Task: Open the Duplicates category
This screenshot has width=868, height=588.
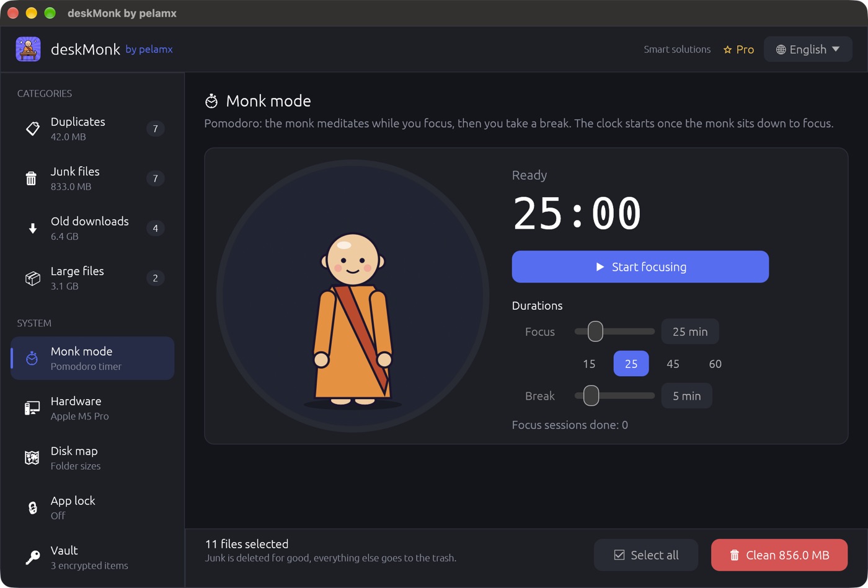Action: pos(92,129)
